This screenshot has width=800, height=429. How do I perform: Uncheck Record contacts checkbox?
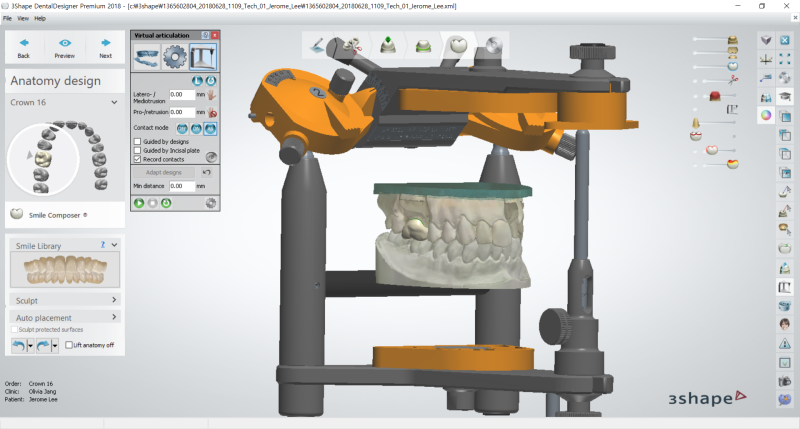click(137, 159)
